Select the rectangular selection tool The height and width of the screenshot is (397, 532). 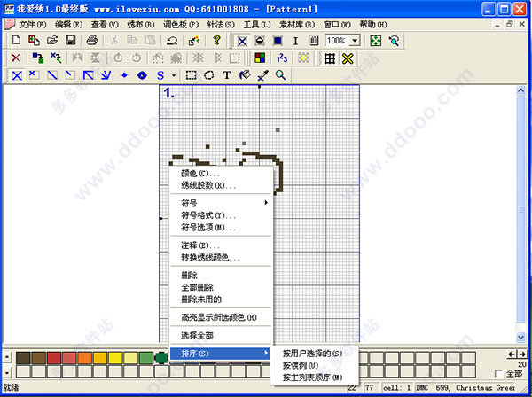[191, 75]
